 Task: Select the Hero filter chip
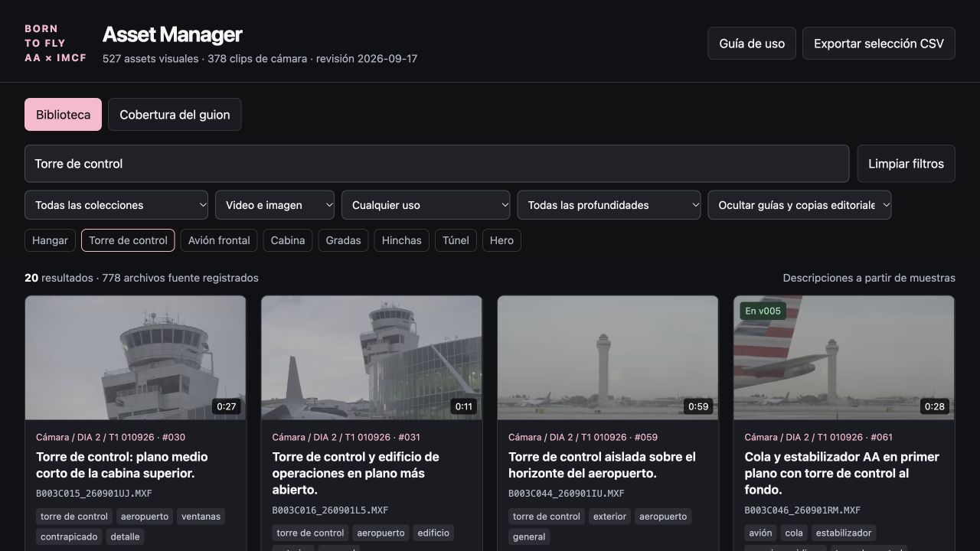(501, 240)
